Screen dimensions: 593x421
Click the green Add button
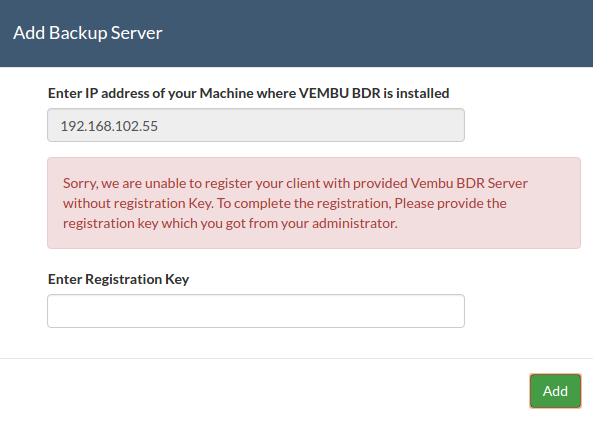(555, 391)
